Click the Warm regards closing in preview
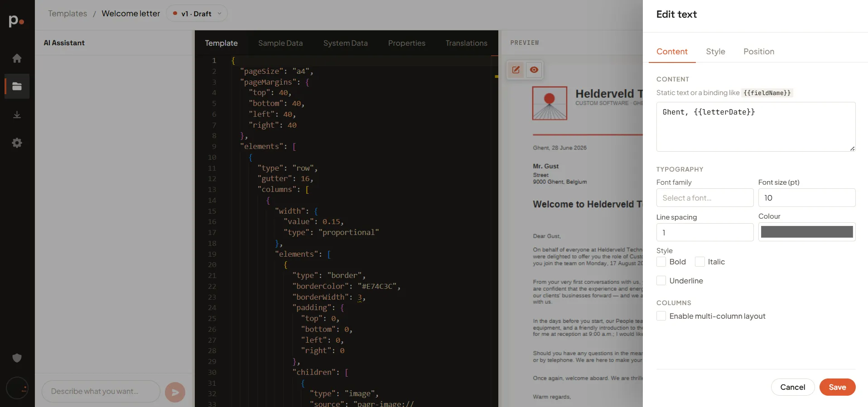 [552, 397]
